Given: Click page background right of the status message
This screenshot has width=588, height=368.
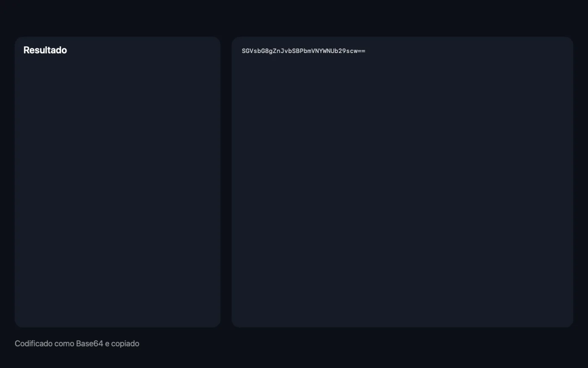Looking at the screenshot, I should [361, 344].
